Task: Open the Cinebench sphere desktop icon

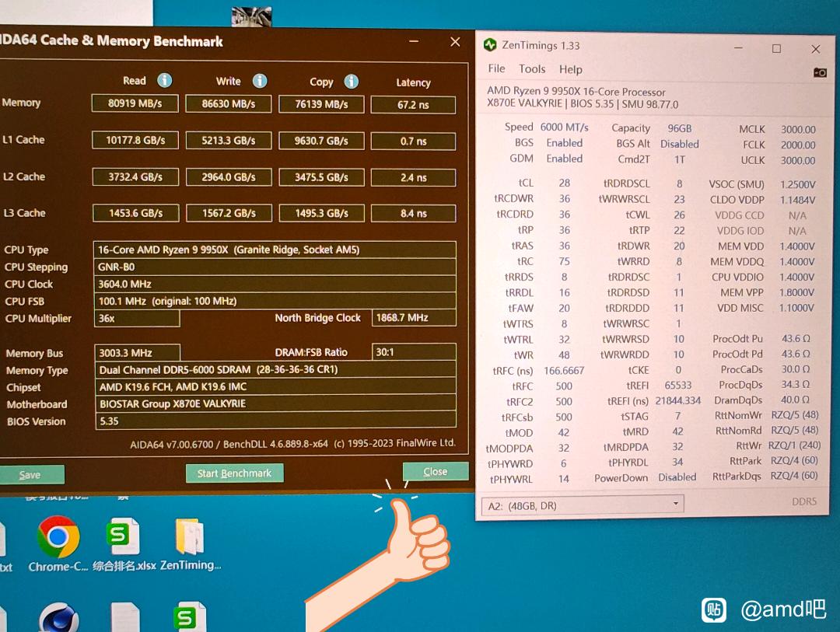Action: (x=59, y=617)
